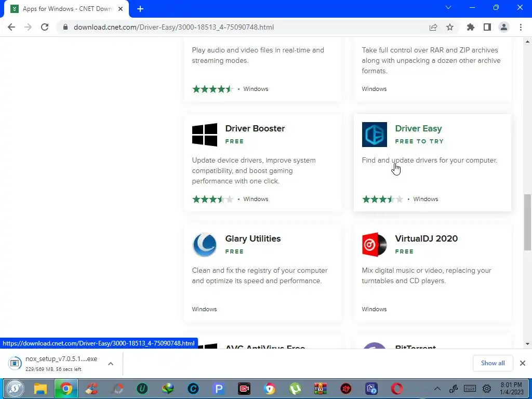Click 'FREE' label under Glary Utilities
The height and width of the screenshot is (399, 532).
[234, 251]
